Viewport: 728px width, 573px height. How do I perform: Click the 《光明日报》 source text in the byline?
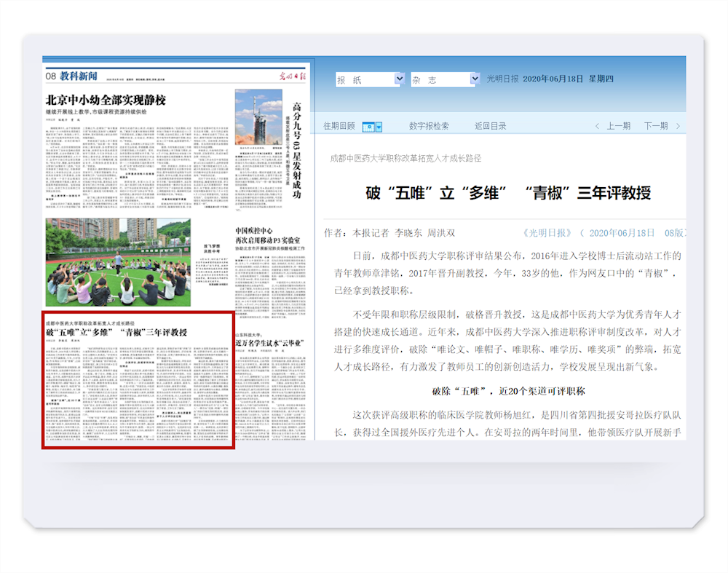pos(547,233)
